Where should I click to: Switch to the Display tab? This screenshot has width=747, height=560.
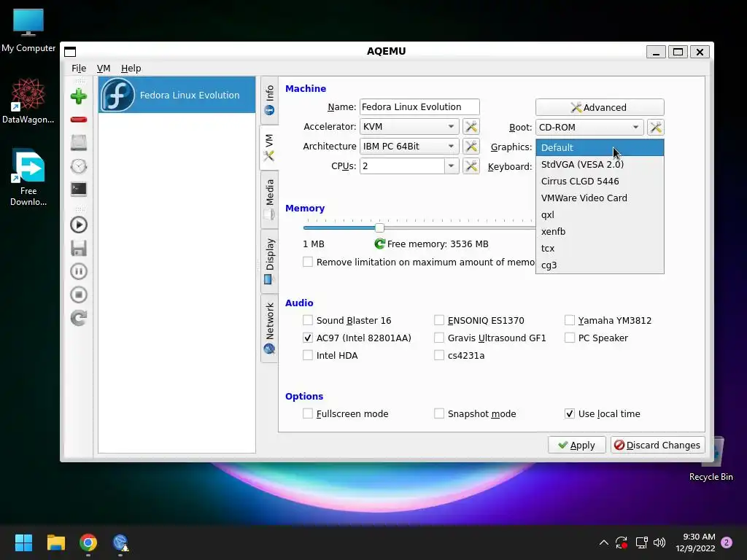coord(269,262)
